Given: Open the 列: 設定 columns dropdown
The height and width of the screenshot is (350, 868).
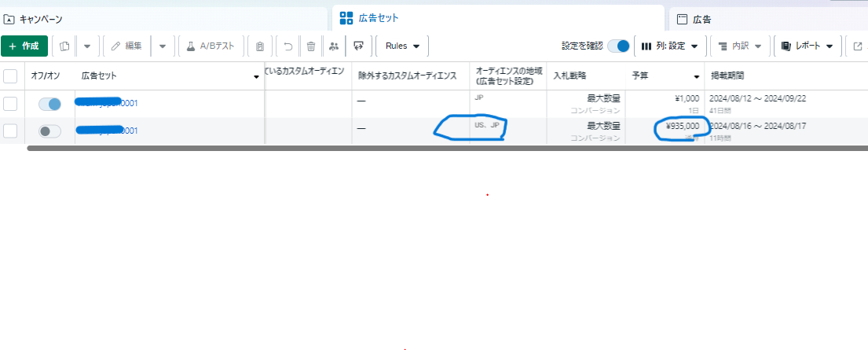Looking at the screenshot, I should 670,46.
